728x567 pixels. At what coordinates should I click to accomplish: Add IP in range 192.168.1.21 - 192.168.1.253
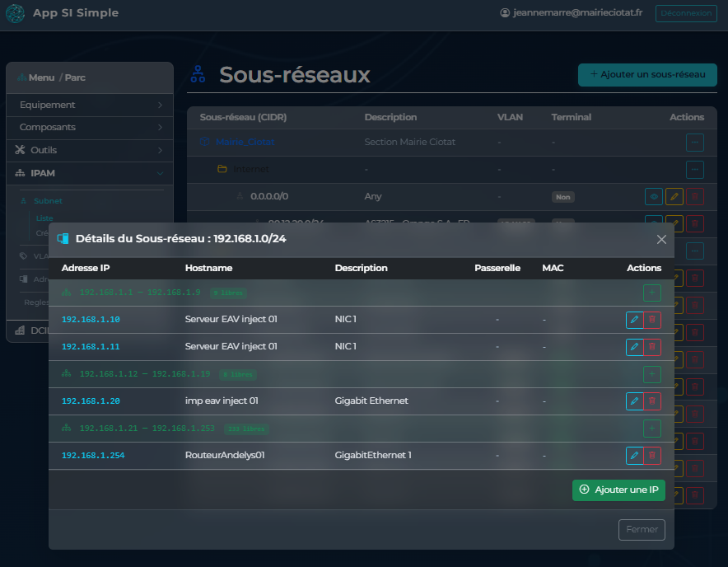[652, 429]
